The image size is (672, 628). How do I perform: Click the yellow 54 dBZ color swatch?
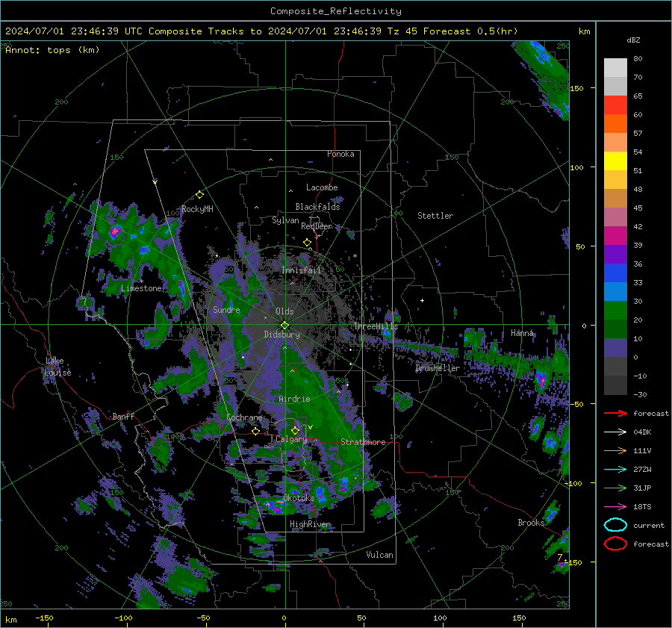(615, 161)
